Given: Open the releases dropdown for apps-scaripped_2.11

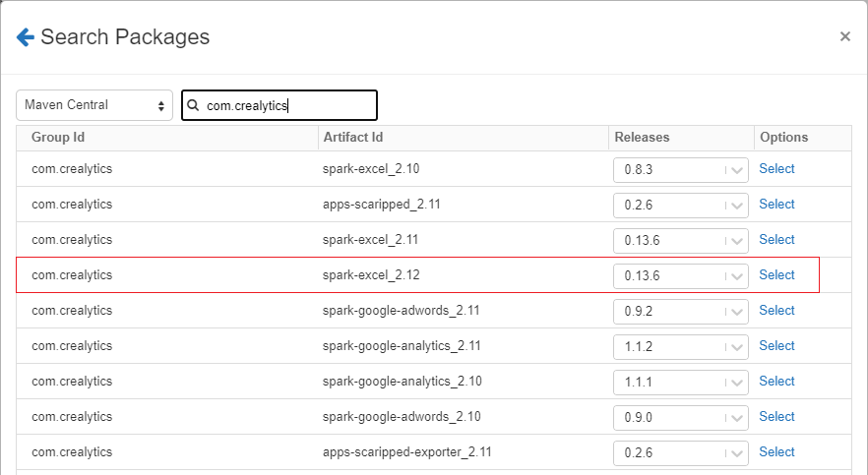Looking at the screenshot, I should coord(680,206).
